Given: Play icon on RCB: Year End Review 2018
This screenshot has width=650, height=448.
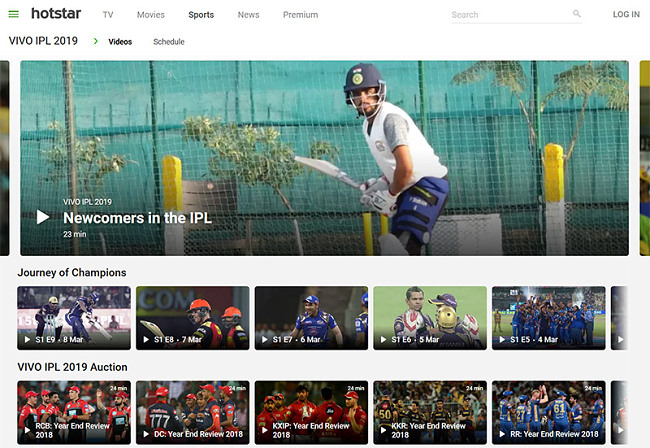Looking at the screenshot, I should coord(27,430).
